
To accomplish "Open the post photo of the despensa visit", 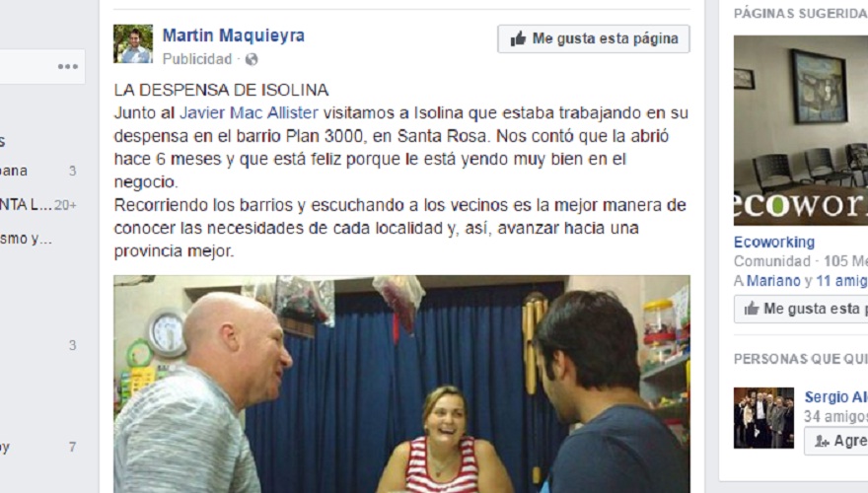I will [x=401, y=384].
